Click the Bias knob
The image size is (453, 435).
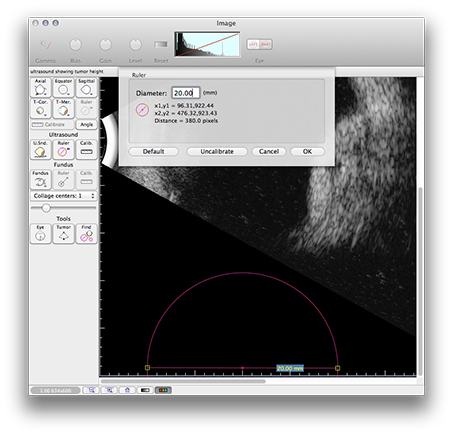pyautogui.click(x=75, y=45)
